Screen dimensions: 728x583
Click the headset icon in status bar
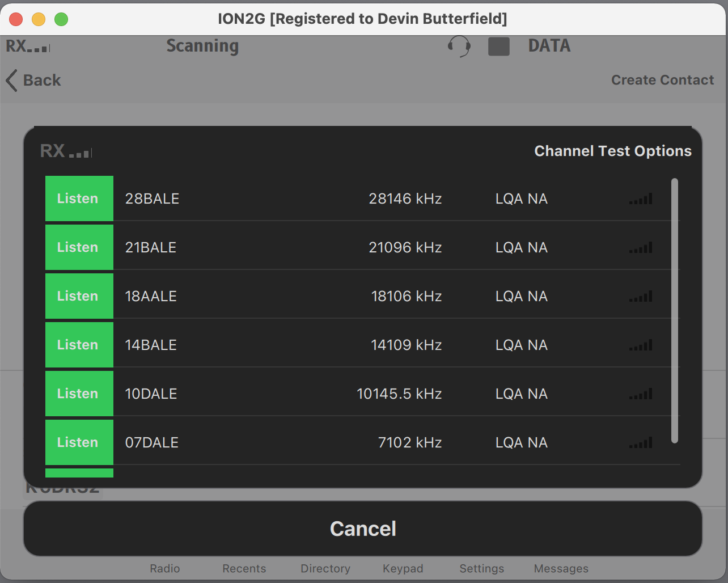click(x=459, y=46)
